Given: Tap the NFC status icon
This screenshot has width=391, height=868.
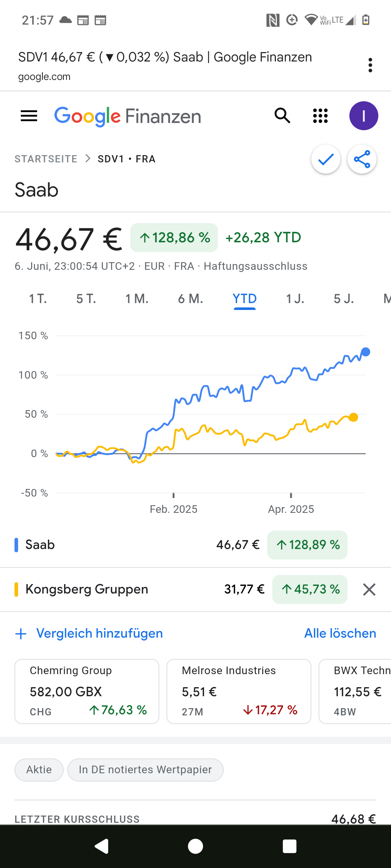Looking at the screenshot, I should click(x=273, y=20).
